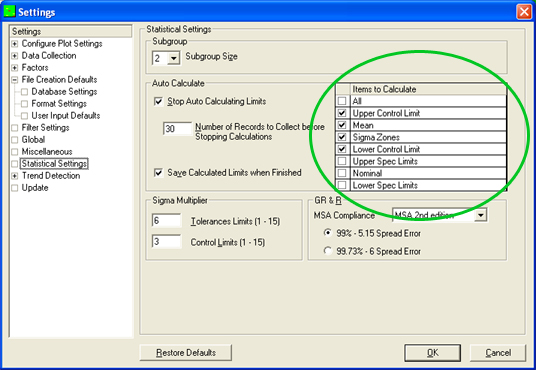Open the MSA Compliance dropdown

[481, 215]
